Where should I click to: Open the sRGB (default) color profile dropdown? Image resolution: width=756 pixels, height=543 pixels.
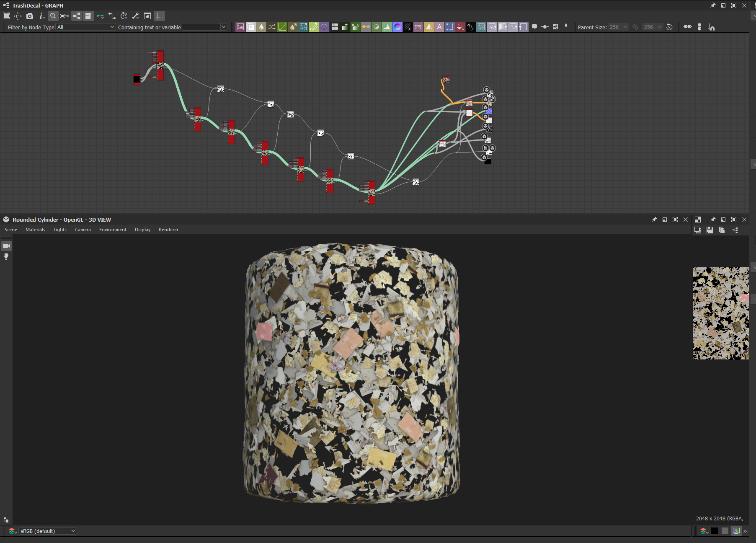[x=47, y=531]
